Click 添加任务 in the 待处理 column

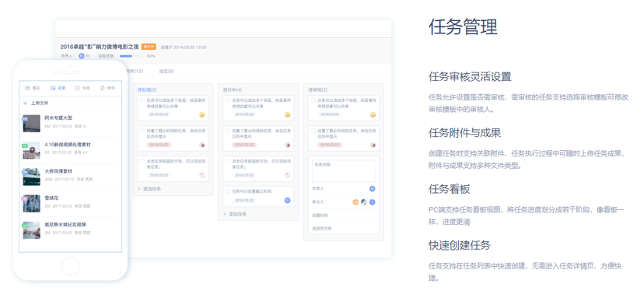click(149, 189)
